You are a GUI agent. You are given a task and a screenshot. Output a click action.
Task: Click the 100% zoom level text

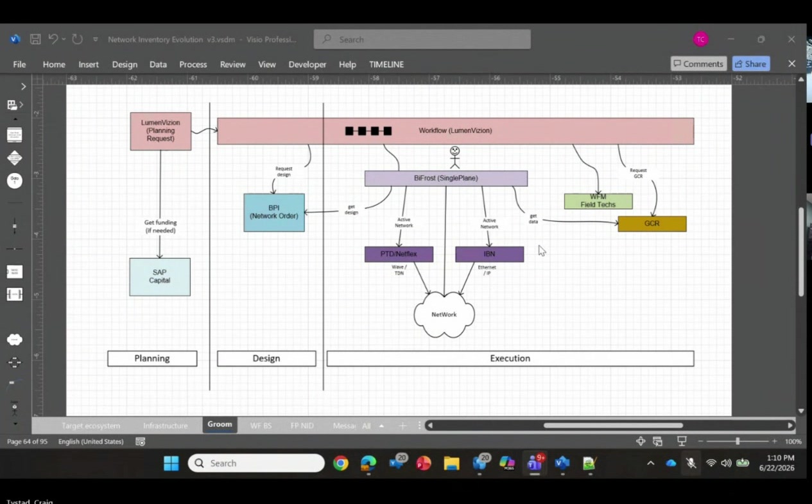[793, 442]
